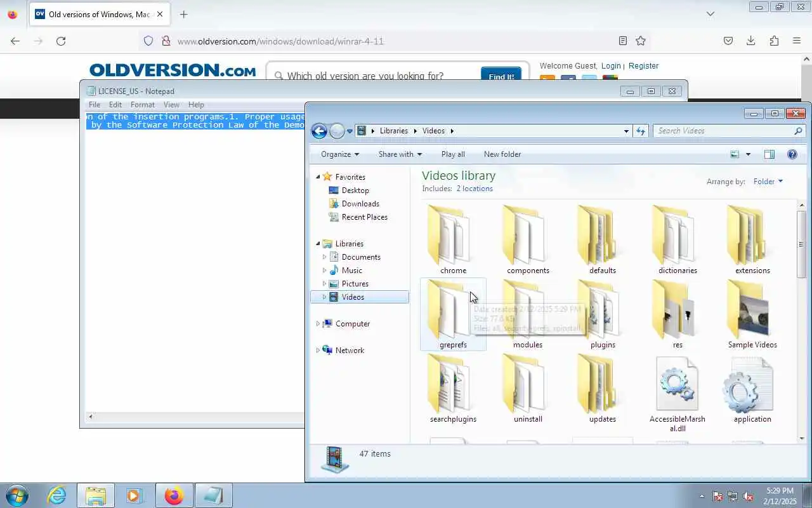Image resolution: width=812 pixels, height=508 pixels.
Task: Click New folder in Explorer toolbar
Action: coord(502,154)
